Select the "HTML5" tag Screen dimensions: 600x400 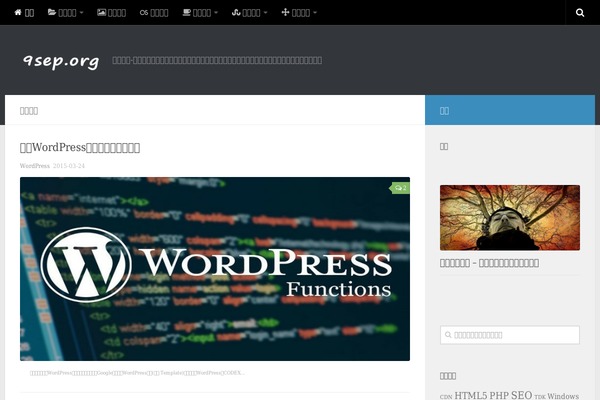tap(471, 395)
